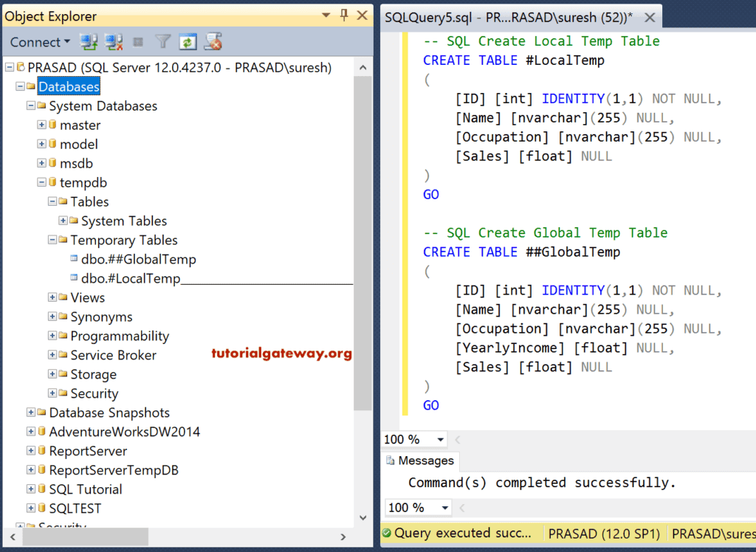Click the Disconnect server toolbar icon

point(114,42)
